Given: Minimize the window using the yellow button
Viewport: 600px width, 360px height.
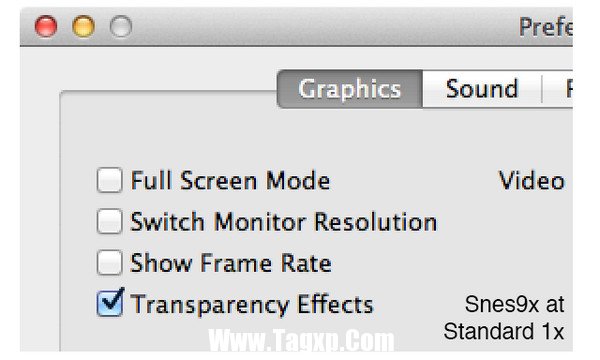Looking at the screenshot, I should click(x=83, y=26).
